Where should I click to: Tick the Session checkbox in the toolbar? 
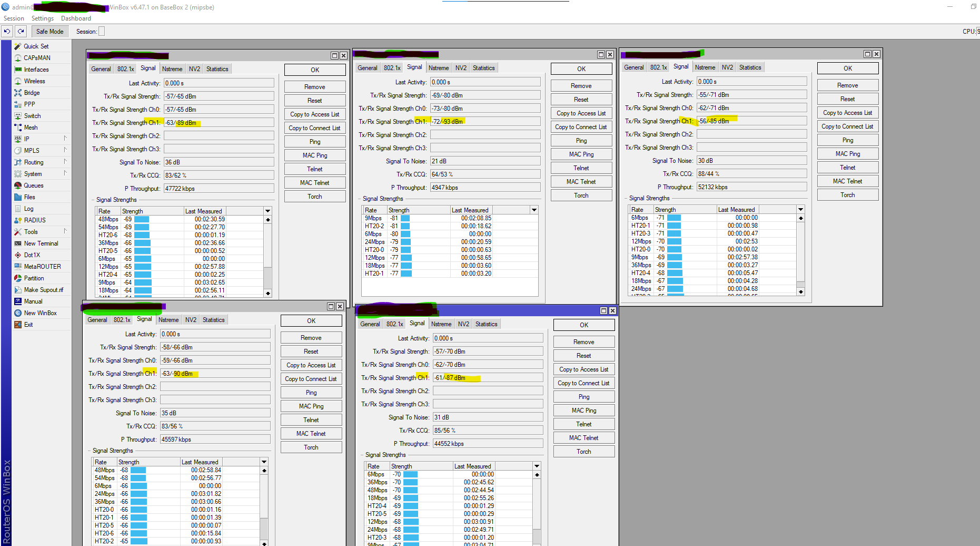102,32
